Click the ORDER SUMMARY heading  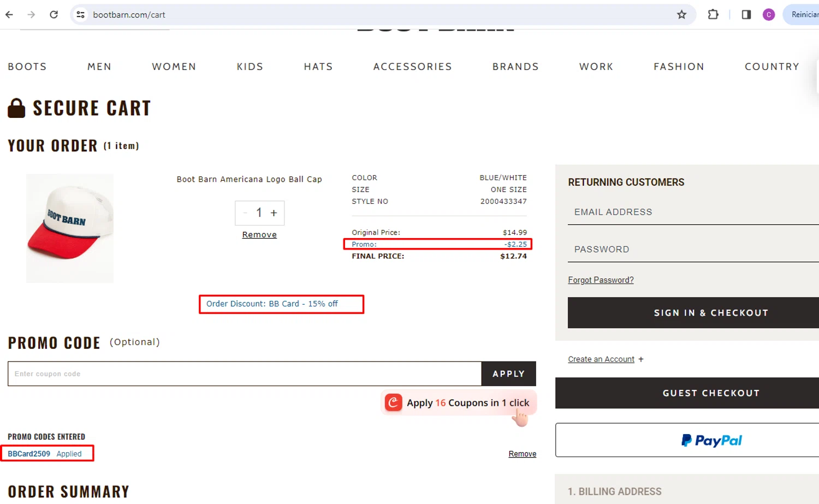(69, 491)
